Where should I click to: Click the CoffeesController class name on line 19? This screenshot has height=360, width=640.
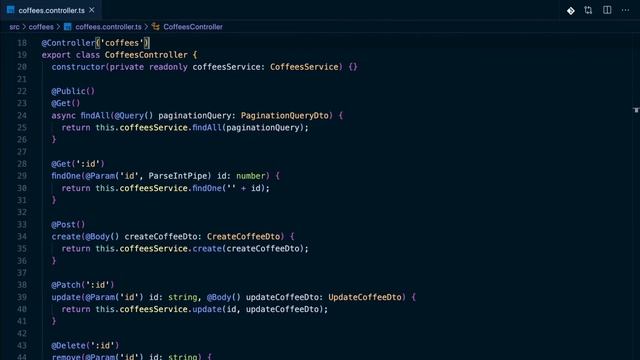[x=146, y=55]
